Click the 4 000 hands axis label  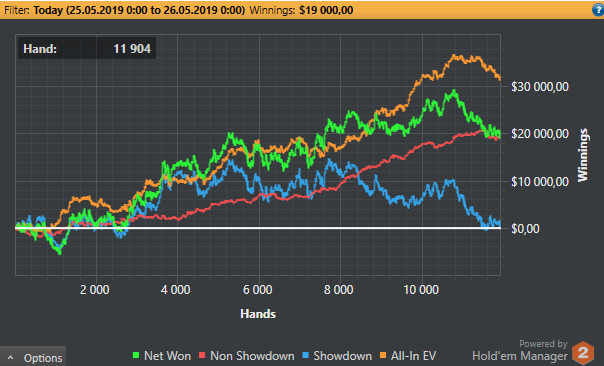(x=176, y=290)
